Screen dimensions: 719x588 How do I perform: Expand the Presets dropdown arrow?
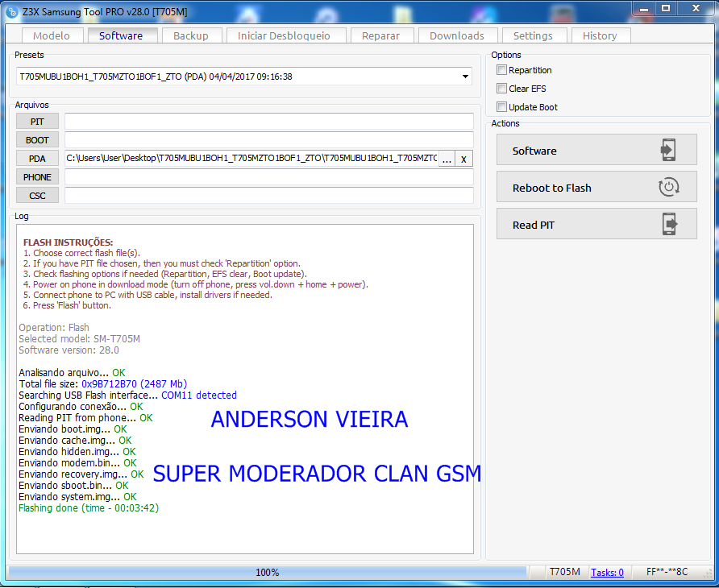[465, 77]
